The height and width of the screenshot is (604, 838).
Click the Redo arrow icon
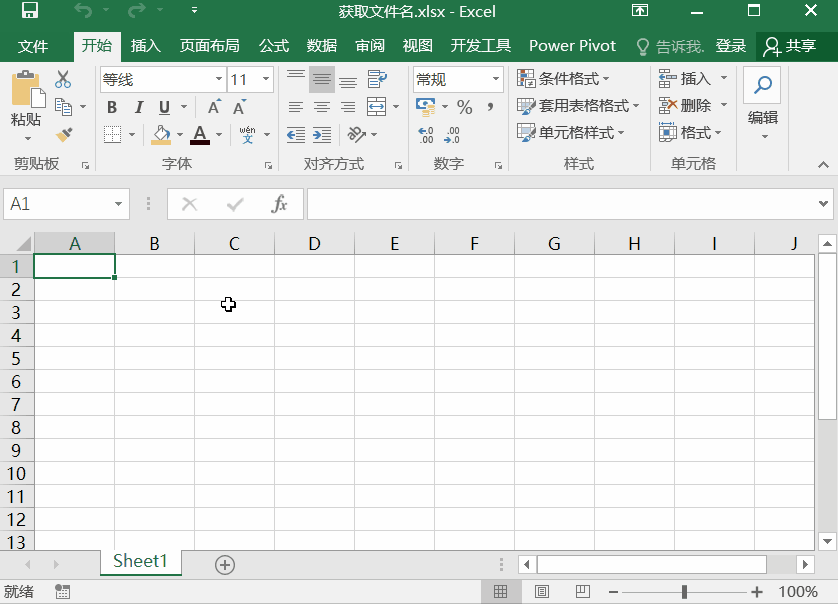137,10
